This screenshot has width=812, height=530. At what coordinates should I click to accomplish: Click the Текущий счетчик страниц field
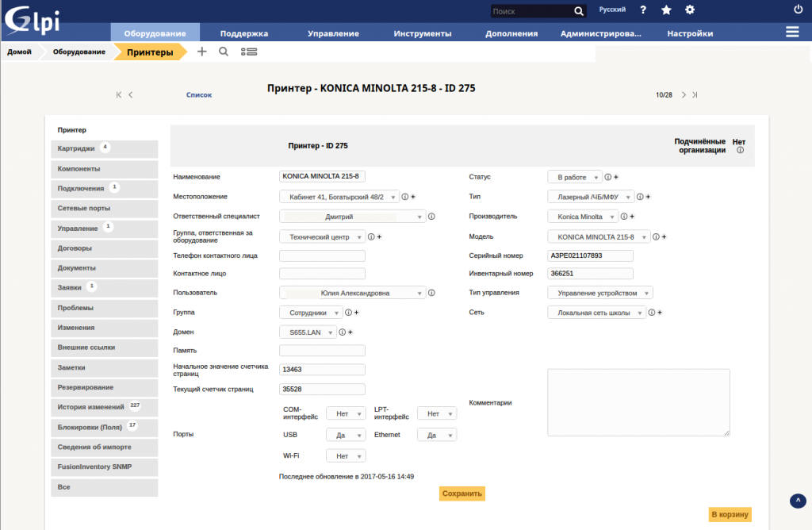tap(322, 389)
